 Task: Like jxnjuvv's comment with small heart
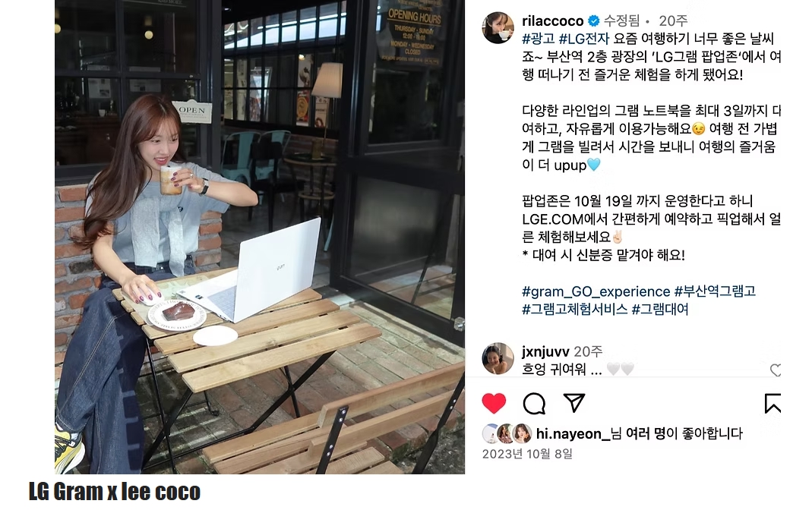point(776,370)
